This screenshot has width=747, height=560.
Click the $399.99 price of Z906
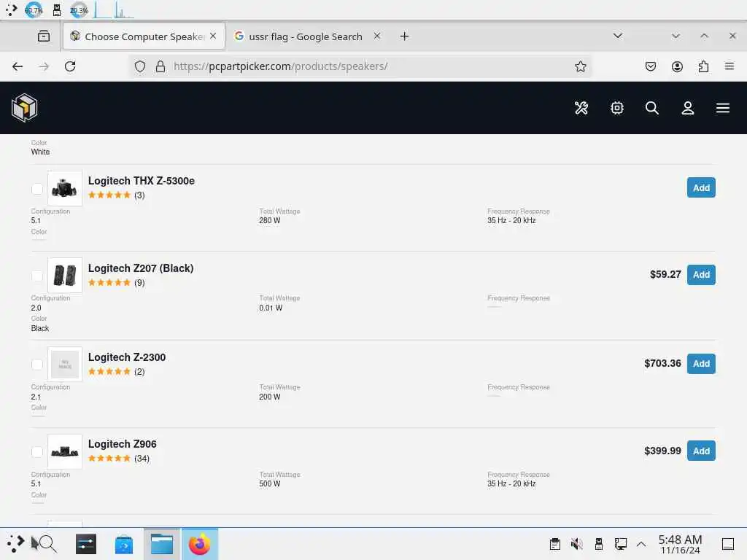click(662, 451)
